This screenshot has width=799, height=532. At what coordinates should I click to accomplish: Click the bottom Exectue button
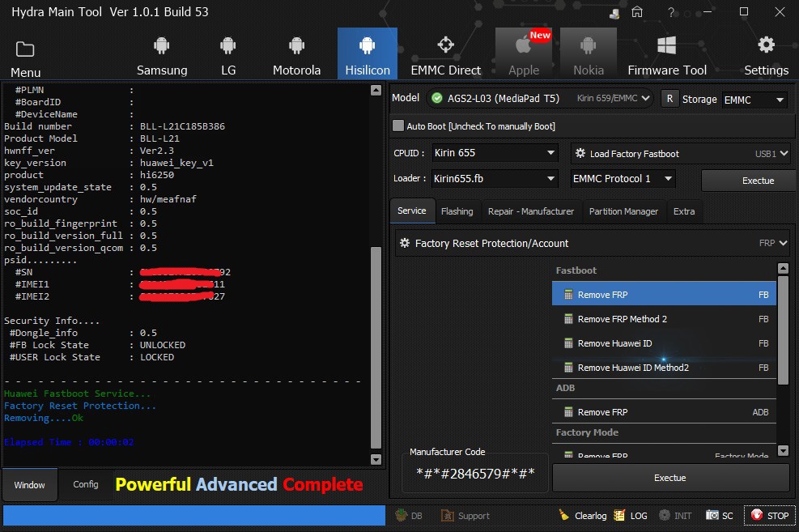(x=670, y=478)
